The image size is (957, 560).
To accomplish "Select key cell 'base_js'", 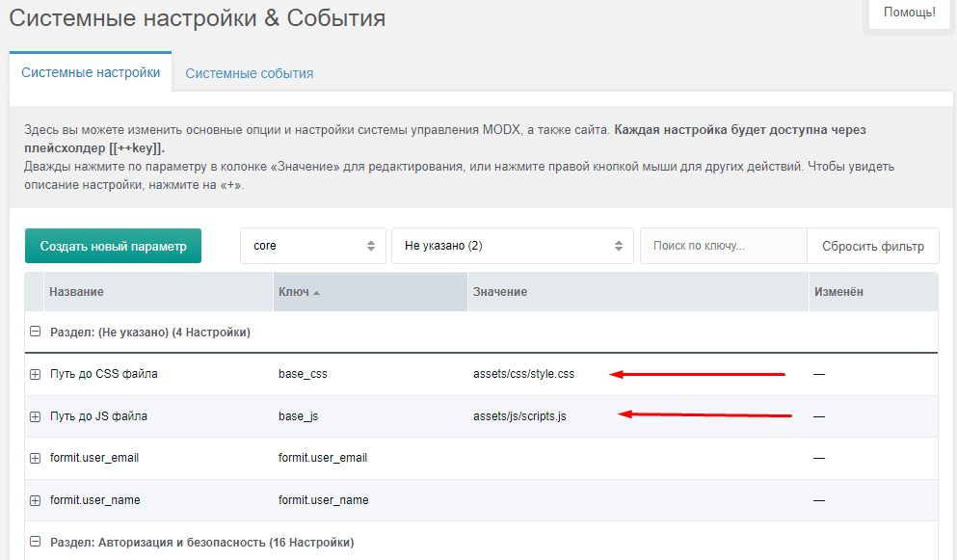I will pyautogui.click(x=299, y=415).
